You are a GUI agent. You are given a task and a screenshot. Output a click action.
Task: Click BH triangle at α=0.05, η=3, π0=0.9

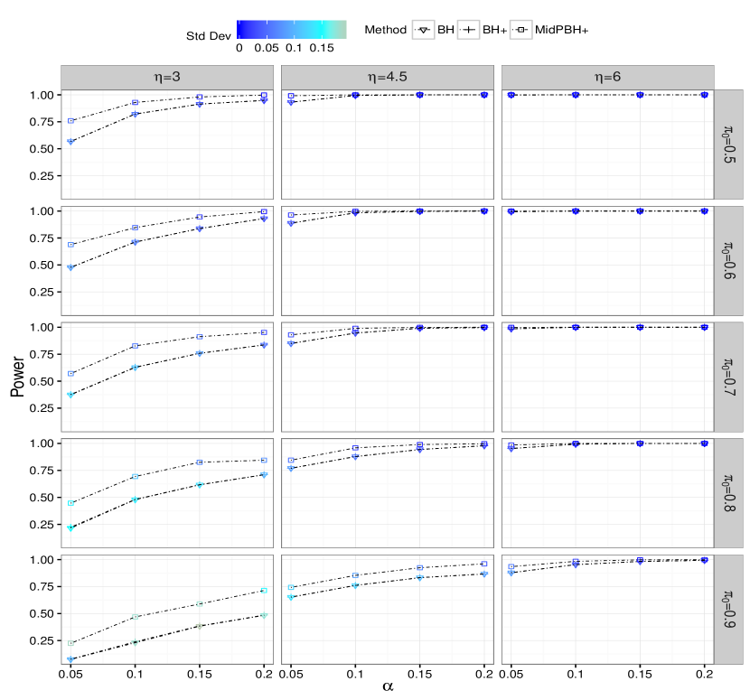click(x=70, y=659)
